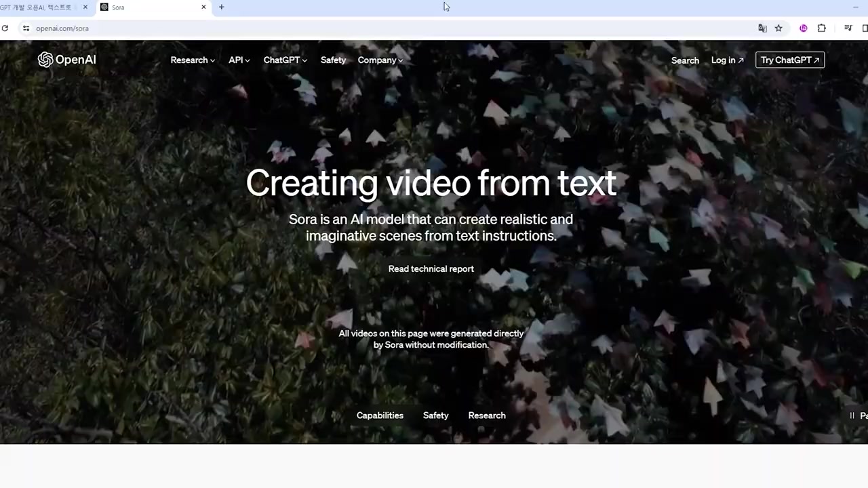The image size is (868, 488).
Task: Pause the background video
Action: (x=858, y=415)
